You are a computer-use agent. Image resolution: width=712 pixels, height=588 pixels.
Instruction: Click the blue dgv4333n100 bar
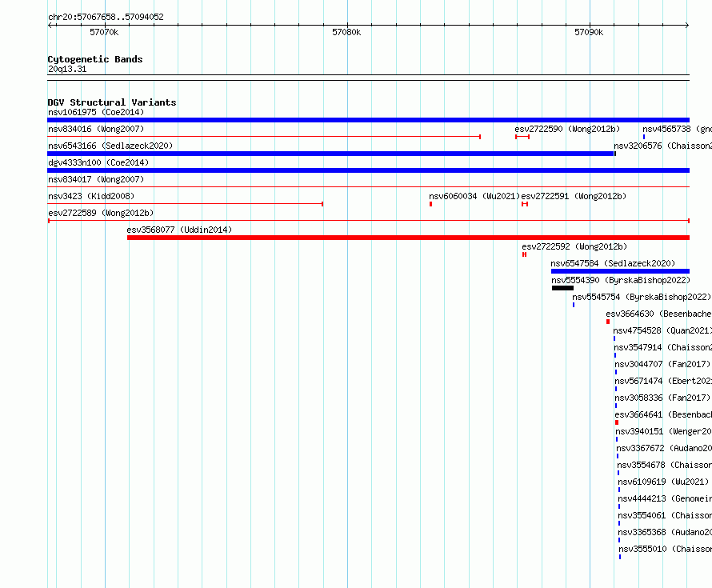pos(368,170)
